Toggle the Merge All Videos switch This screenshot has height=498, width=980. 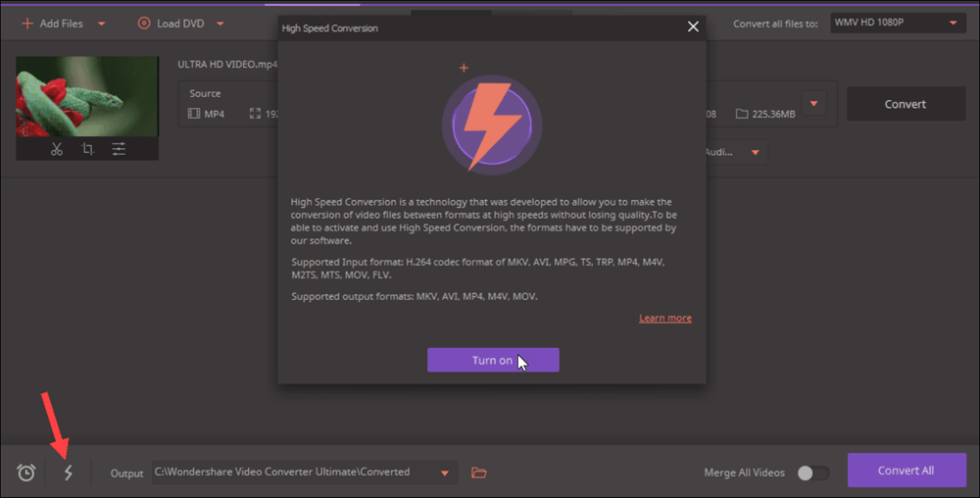[x=813, y=473]
